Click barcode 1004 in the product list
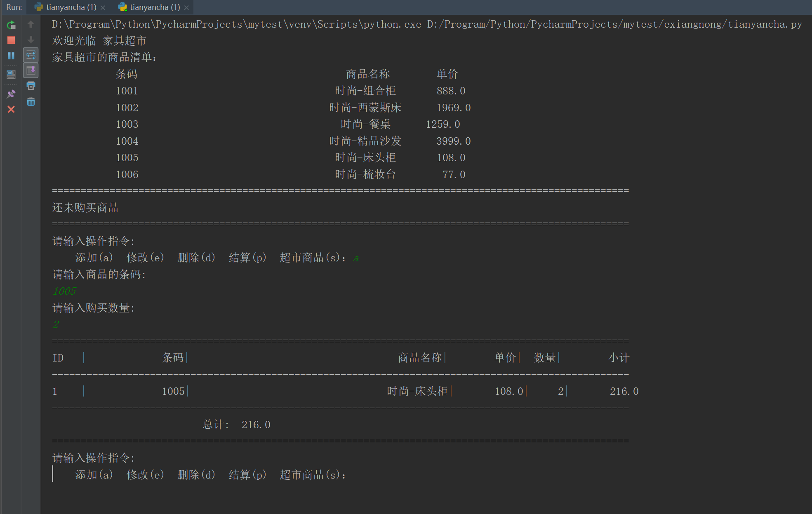 127,141
